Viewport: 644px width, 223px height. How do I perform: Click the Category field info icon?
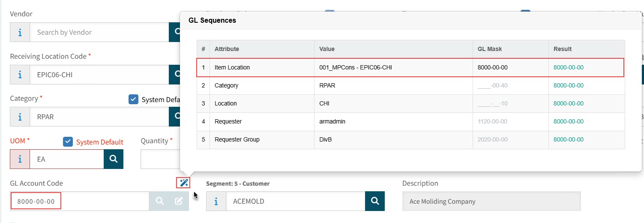[20, 117]
